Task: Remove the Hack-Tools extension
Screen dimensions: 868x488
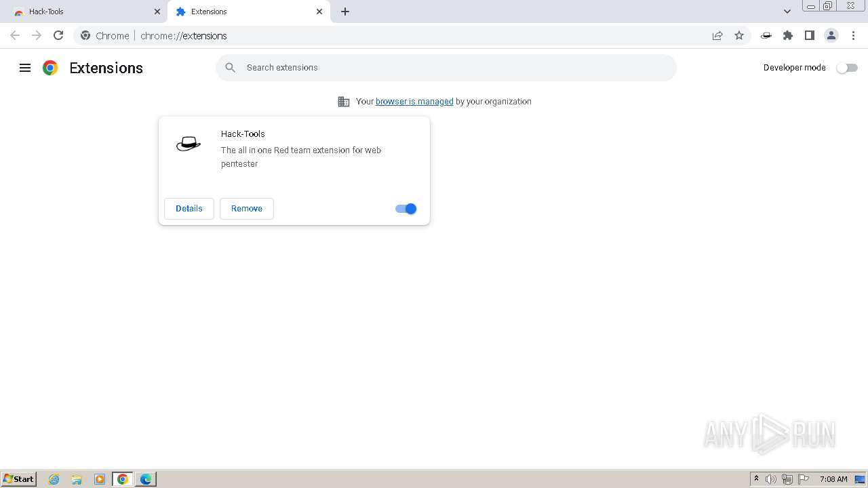Action: (x=247, y=209)
